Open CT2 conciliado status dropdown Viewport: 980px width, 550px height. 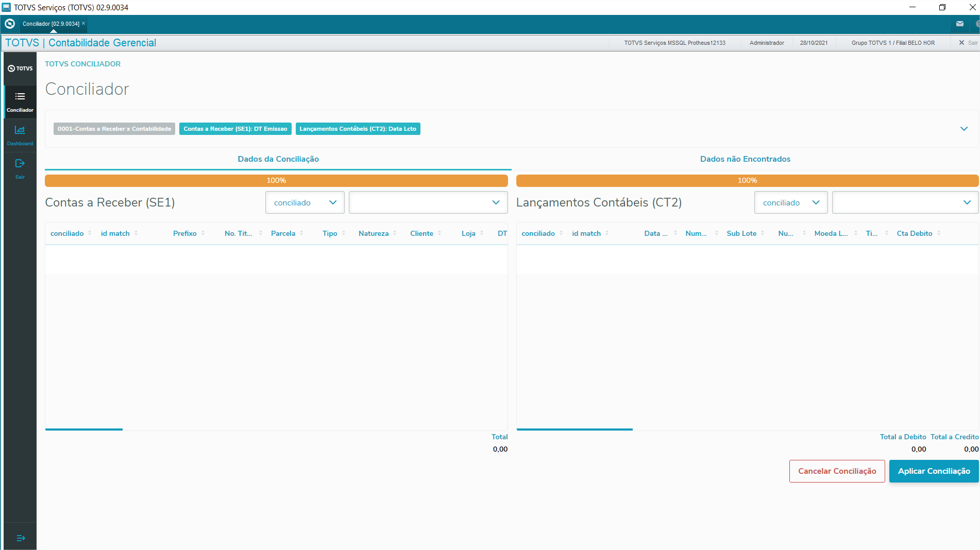791,202
